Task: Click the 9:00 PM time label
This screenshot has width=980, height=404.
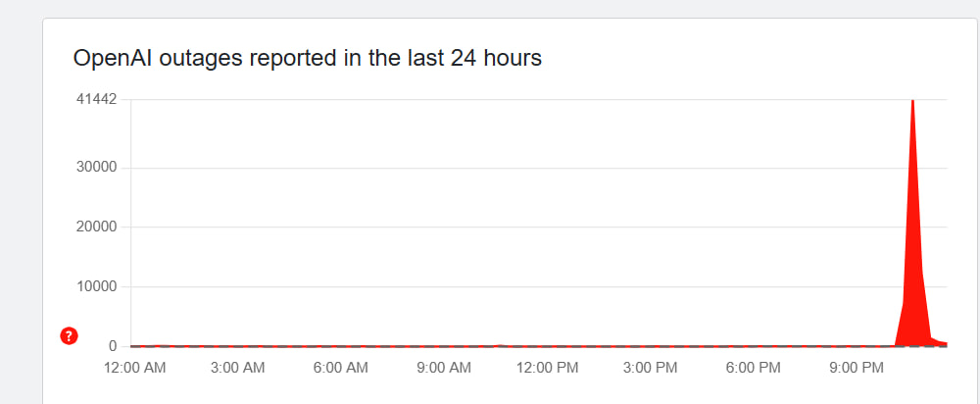Action: coord(857,369)
